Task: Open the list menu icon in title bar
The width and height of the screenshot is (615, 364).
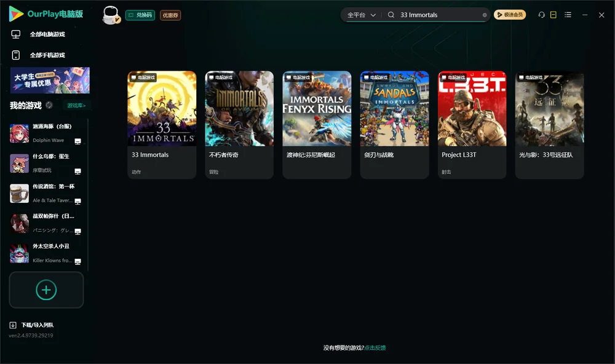Action: (x=568, y=15)
